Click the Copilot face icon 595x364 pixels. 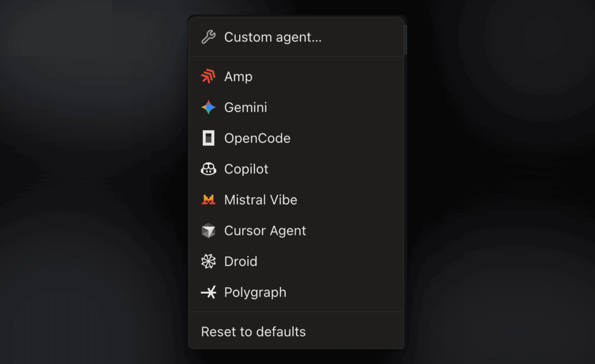click(209, 169)
